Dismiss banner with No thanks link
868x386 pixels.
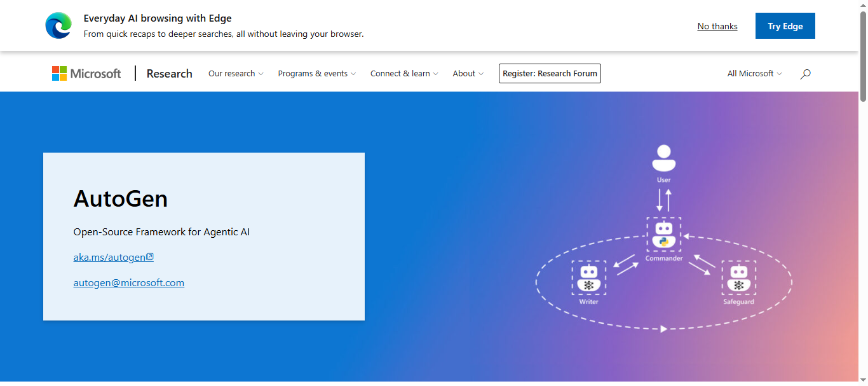(x=717, y=26)
